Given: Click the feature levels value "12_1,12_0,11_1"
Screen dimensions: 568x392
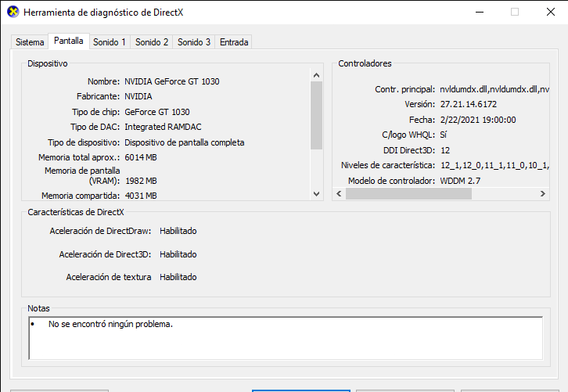Looking at the screenshot, I should point(494,166).
